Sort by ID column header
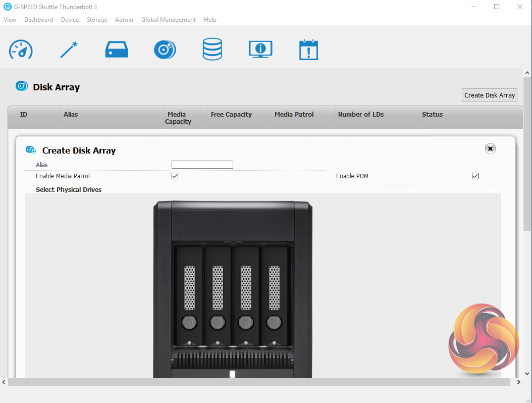Viewport: 532px width, 403px height. (x=34, y=117)
